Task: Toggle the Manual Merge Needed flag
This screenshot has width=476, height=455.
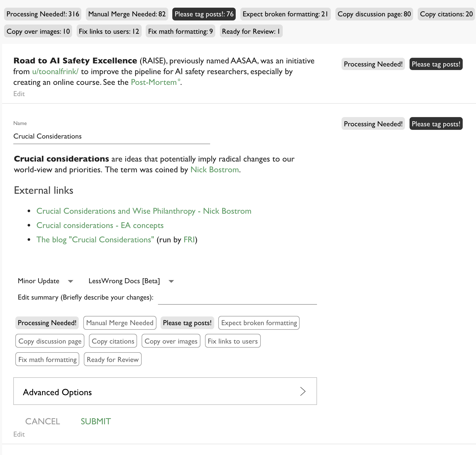Action: click(x=120, y=323)
